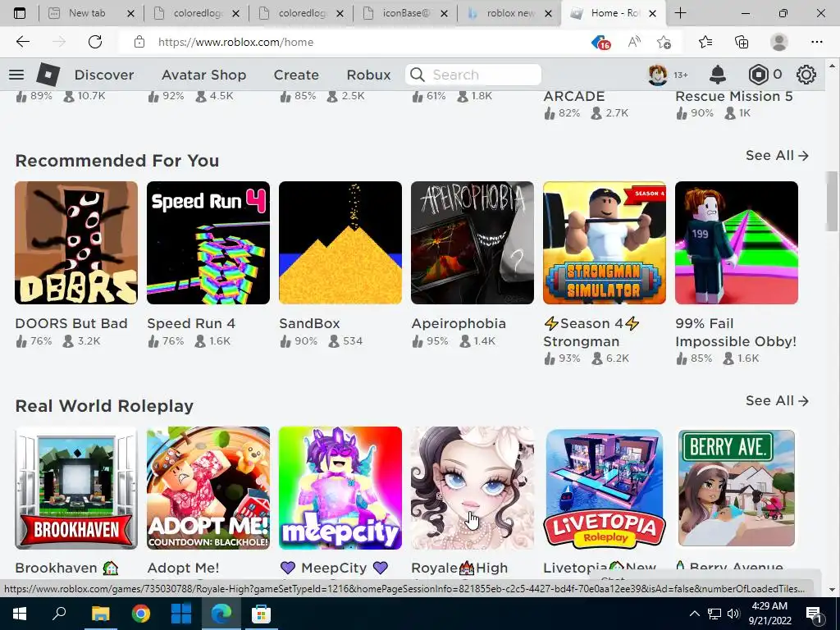Open Microsoft Store from taskbar
This screenshot has width=840, height=630.
(x=261, y=614)
